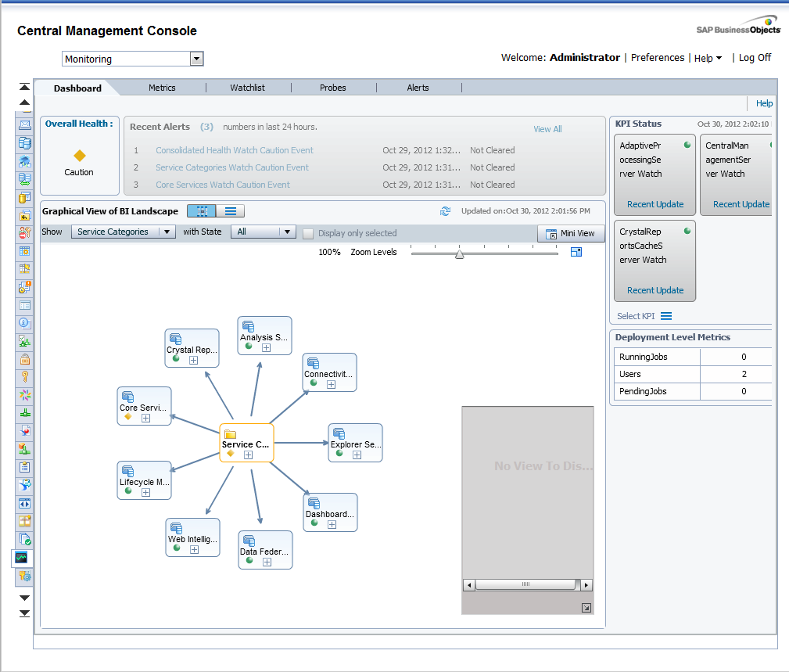Switch to graphical diagram view toggle
The image size is (789, 672).
click(201, 211)
